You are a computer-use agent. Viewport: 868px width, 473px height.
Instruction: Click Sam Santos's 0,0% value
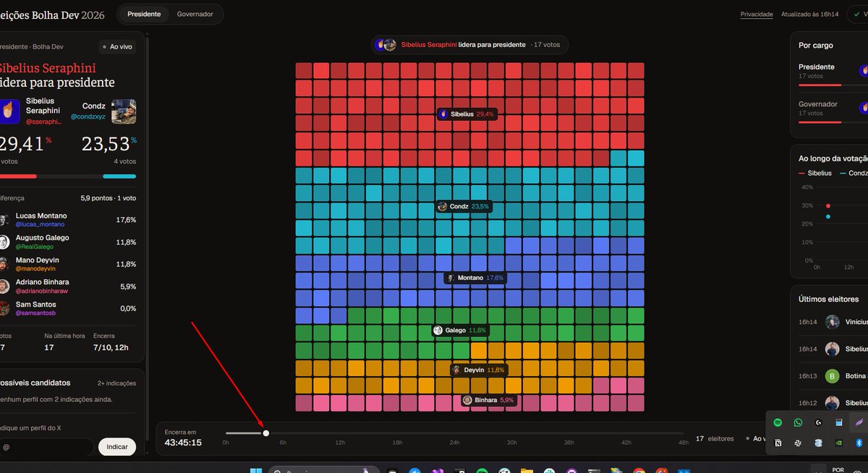click(127, 308)
